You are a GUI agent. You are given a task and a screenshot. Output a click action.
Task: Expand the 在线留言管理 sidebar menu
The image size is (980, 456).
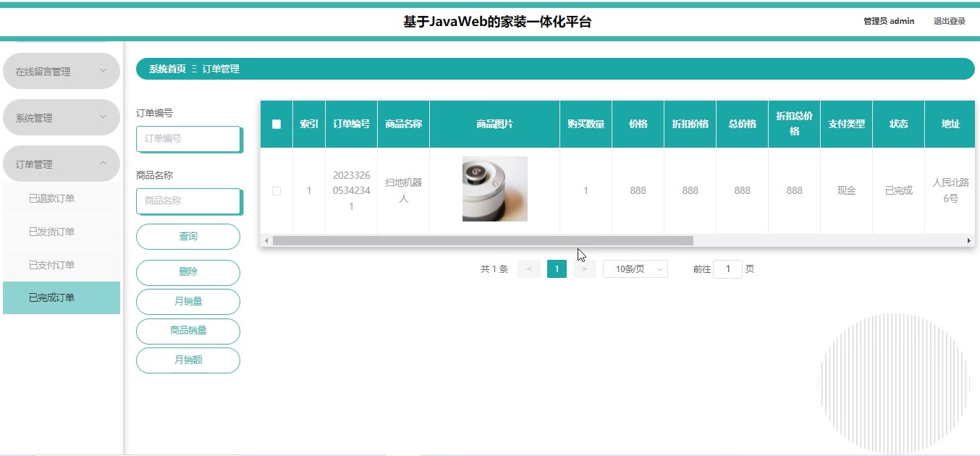(62, 71)
